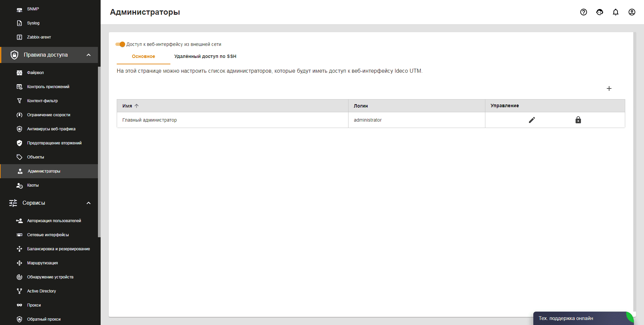Select the Главный администратор name cell

pyautogui.click(x=232, y=120)
